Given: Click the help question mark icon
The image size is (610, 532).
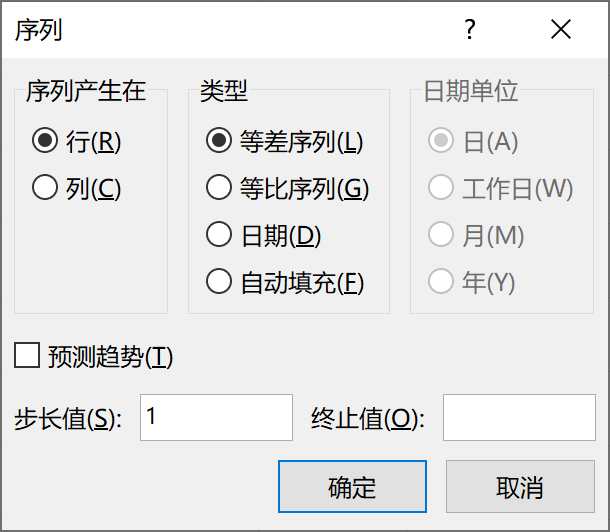Looking at the screenshot, I should point(469,30).
